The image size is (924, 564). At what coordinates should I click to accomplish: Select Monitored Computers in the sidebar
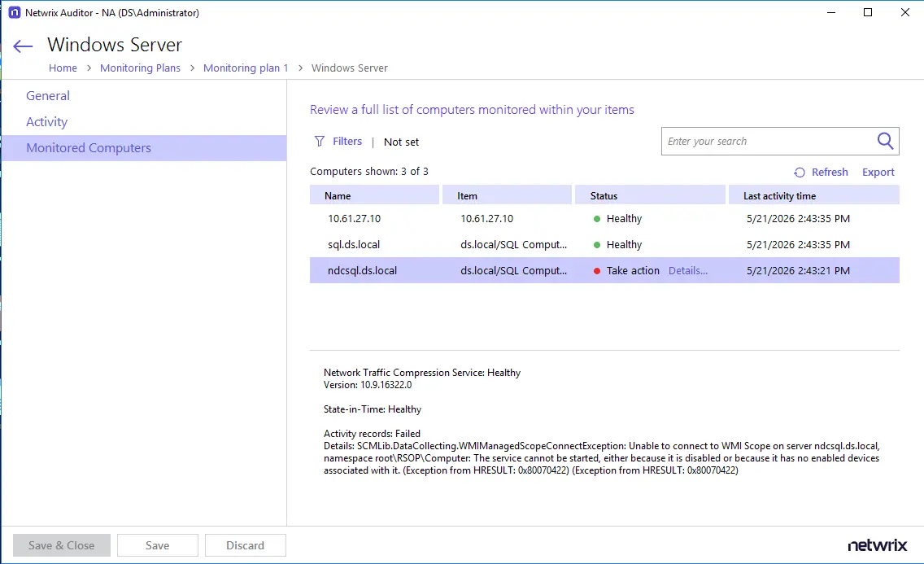[144, 148]
